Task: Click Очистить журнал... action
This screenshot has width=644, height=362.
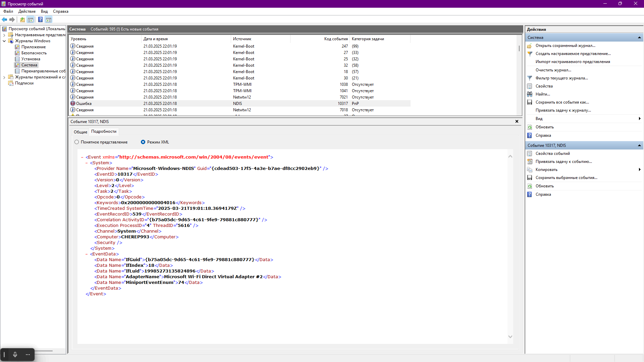Action: click(553, 70)
